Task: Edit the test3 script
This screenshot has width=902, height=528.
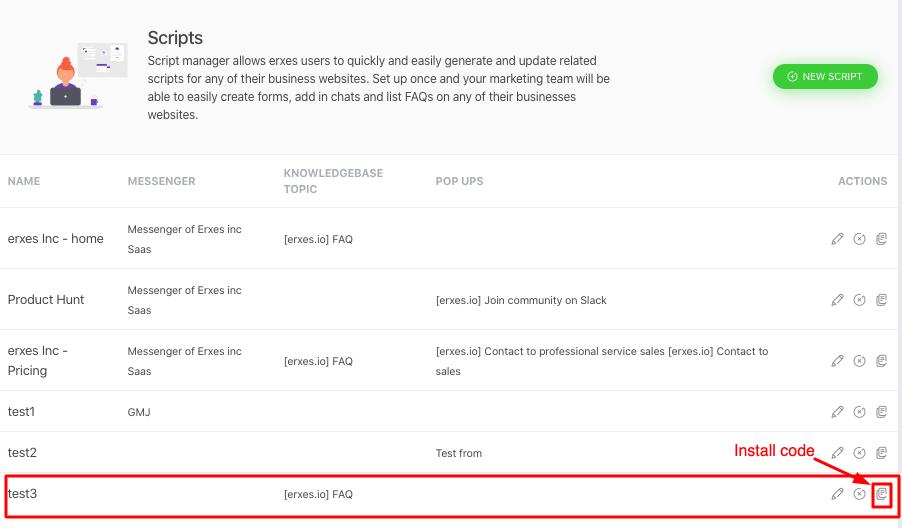Action: click(838, 494)
